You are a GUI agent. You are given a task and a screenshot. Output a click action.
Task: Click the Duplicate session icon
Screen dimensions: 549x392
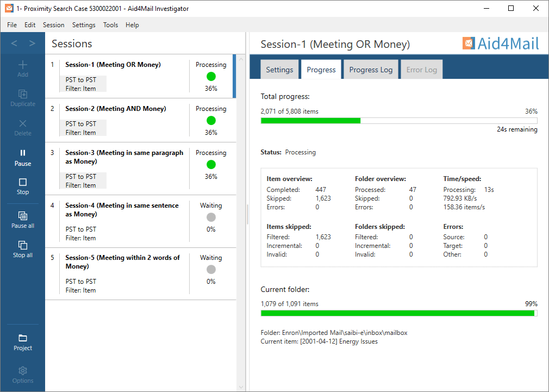[x=23, y=94]
